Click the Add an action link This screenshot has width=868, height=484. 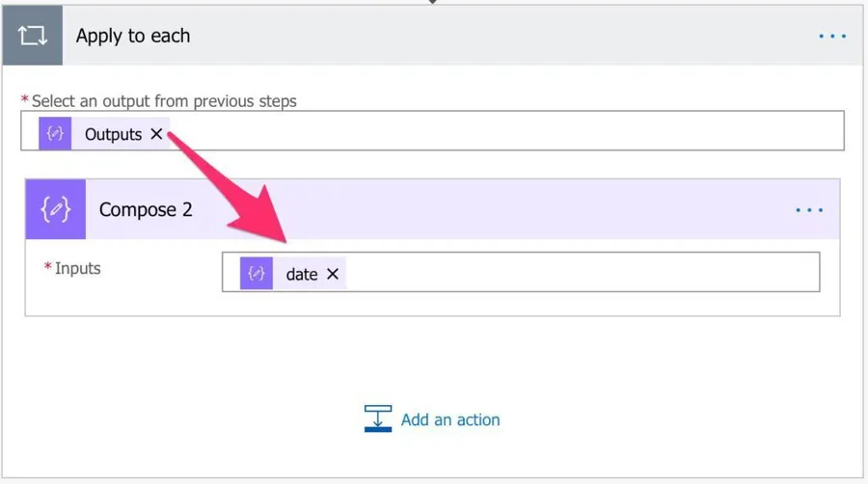(450, 420)
